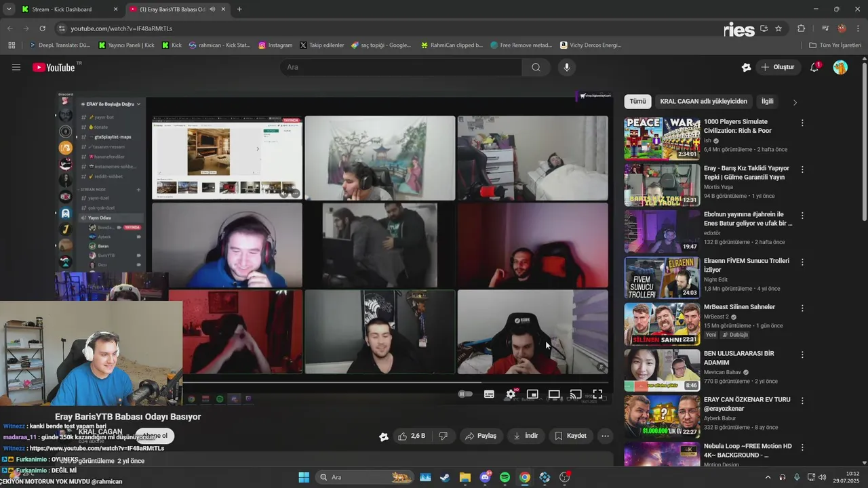Open the notifications bell
Image resolution: width=868 pixels, height=488 pixels.
coord(814,67)
